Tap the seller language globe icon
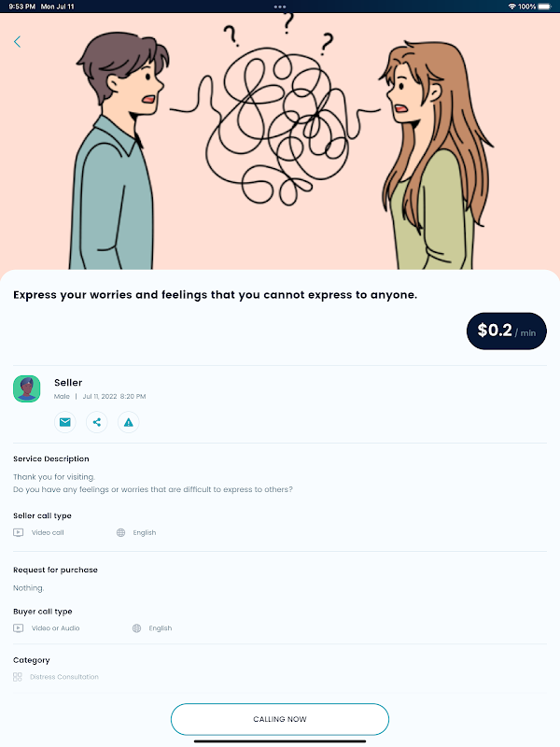Viewport: 560px width, 747px height. pyautogui.click(x=121, y=532)
